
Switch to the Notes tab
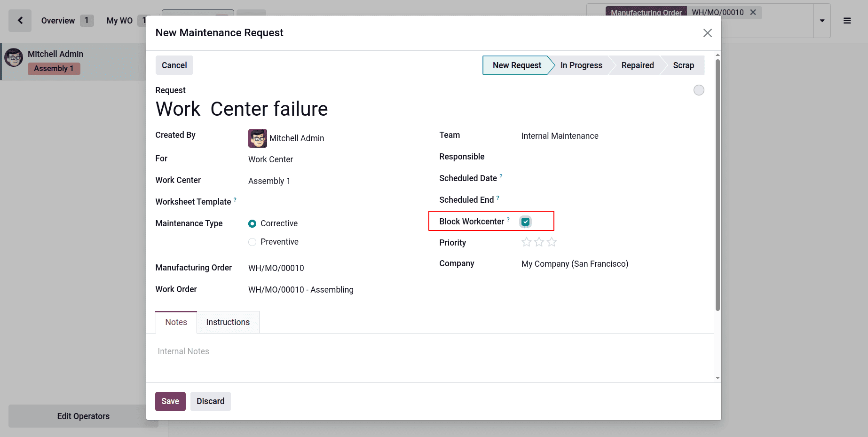pyautogui.click(x=176, y=322)
